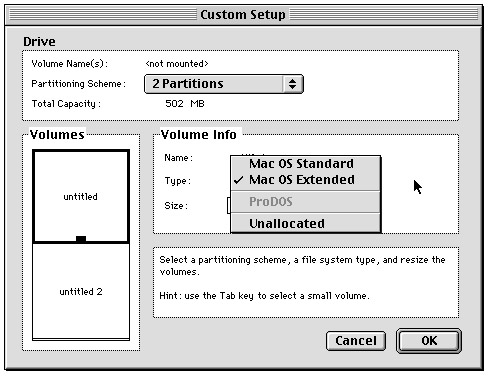This screenshot has height=377, width=488.
Task: Open the Partitioning Scheme popup menu
Action: 224,84
